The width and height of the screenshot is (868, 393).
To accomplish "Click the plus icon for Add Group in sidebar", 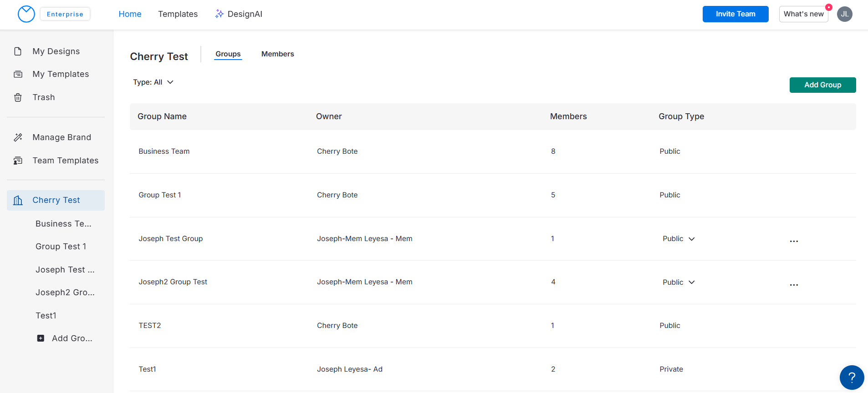I will 41,338.
